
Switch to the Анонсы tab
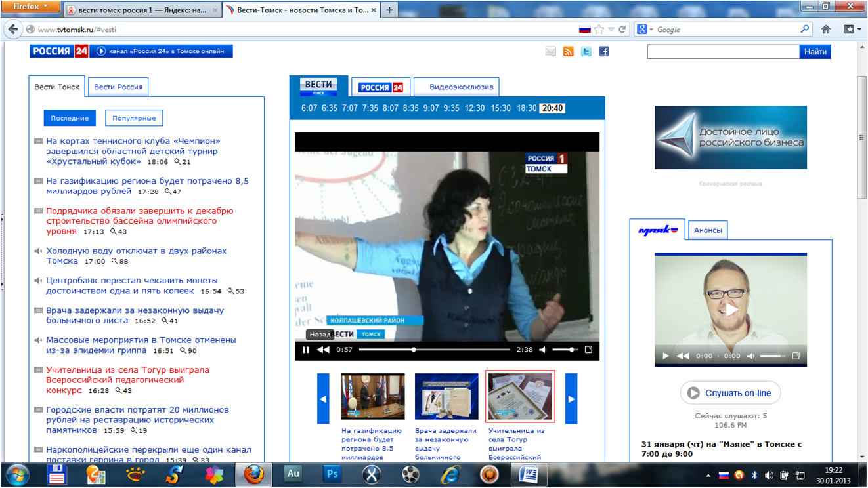click(x=708, y=230)
